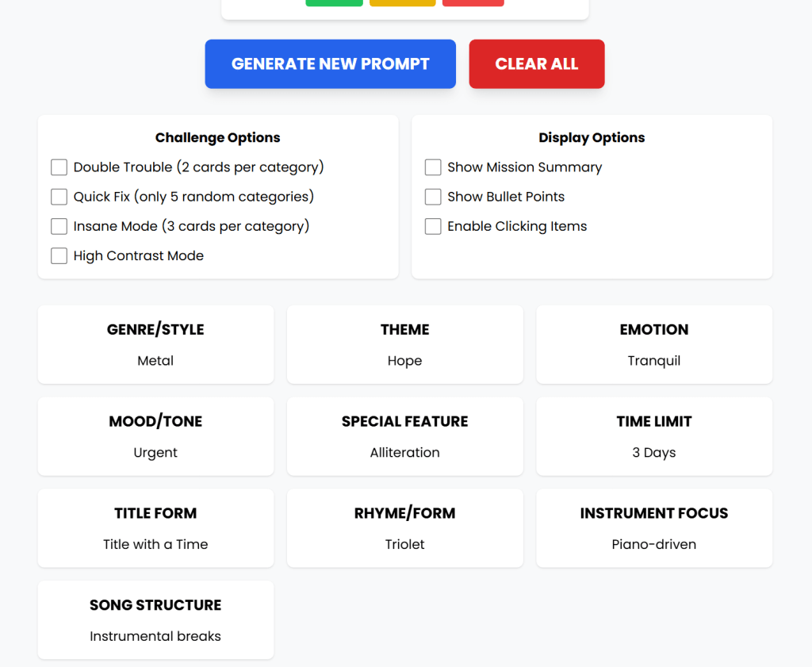Pick the Special Feature Alliteration card
The width and height of the screenshot is (812, 667).
[x=404, y=436]
